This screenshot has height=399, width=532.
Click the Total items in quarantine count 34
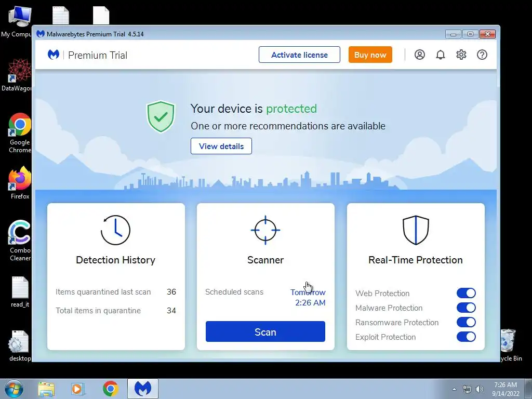(x=171, y=311)
